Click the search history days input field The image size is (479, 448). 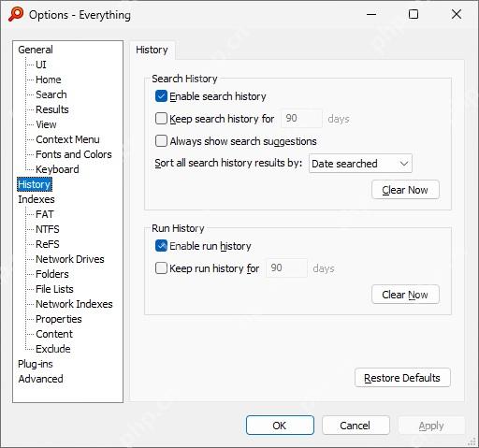click(x=301, y=119)
